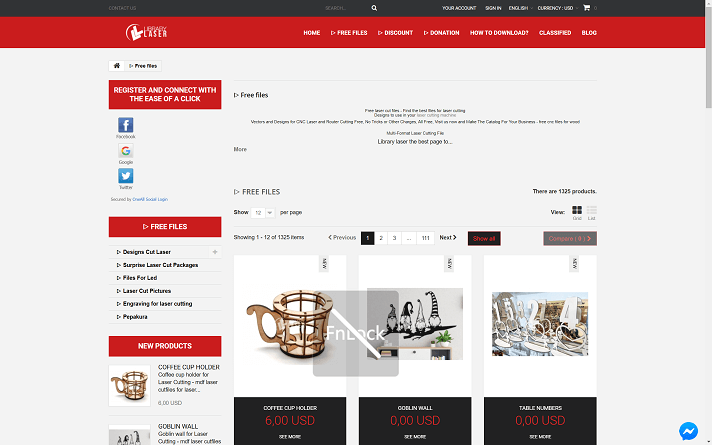Open the Currency USD dropdown
The width and height of the screenshot is (712, 445).
coord(558,8)
